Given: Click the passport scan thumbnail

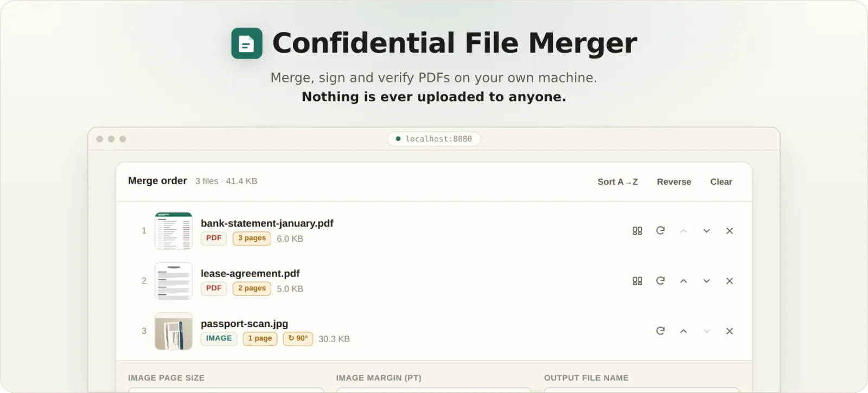Looking at the screenshot, I should point(174,331).
